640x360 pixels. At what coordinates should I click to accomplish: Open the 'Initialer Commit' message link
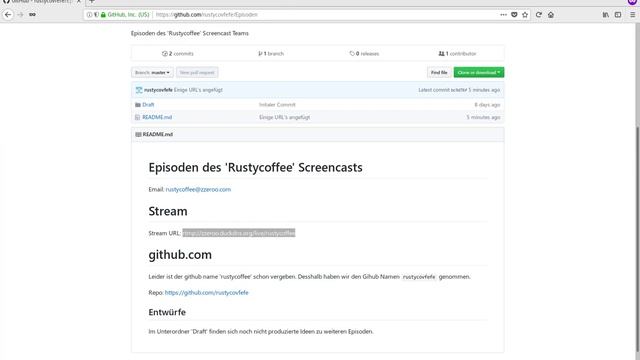click(277, 105)
